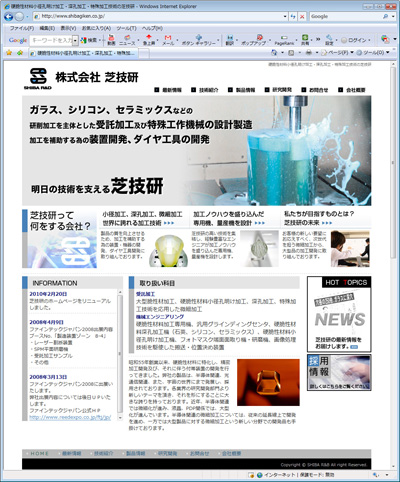Viewport: 400px width, 482px height.
Task: Select the 芝技研 page browser tab
Action: (83, 53)
